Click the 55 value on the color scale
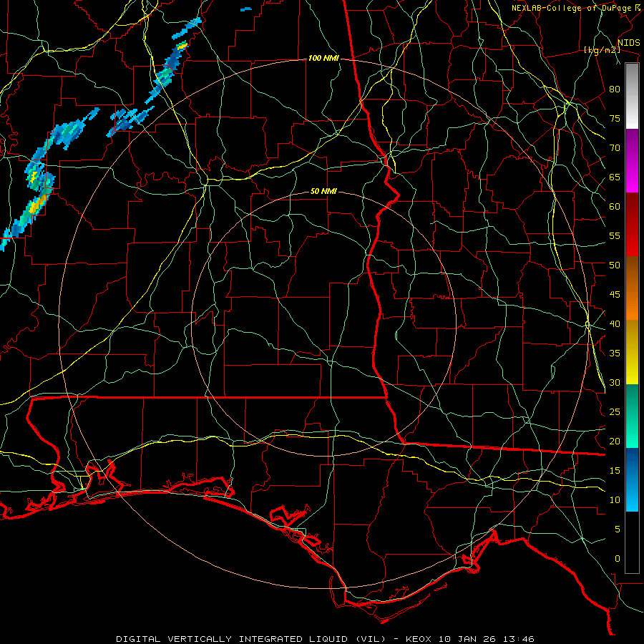This screenshot has width=644, height=644. (x=615, y=236)
